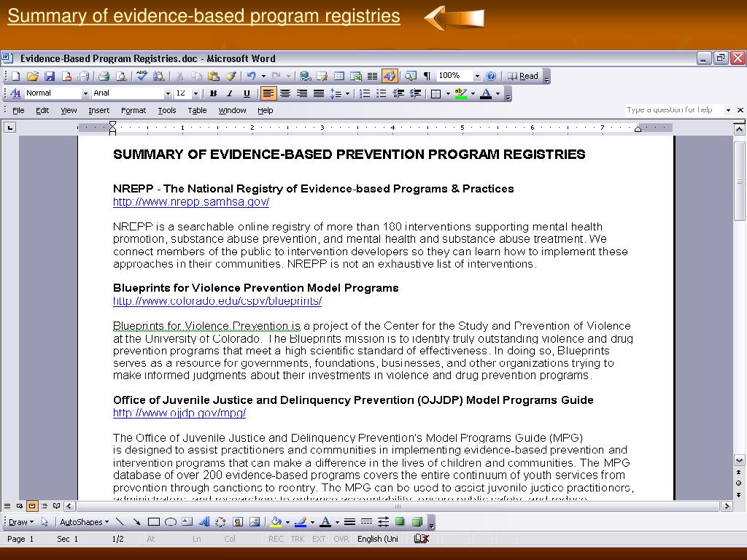Draw a rectangle shape
The image size is (747, 560).
tap(153, 522)
